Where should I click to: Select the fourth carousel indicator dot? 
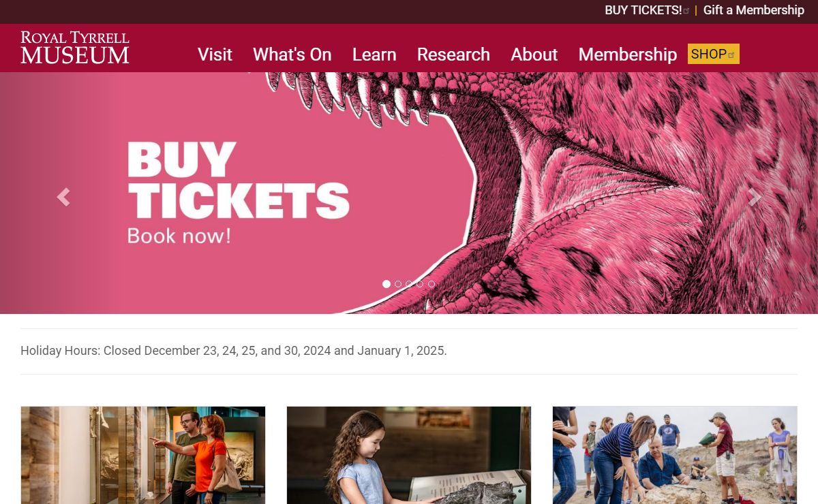(420, 284)
